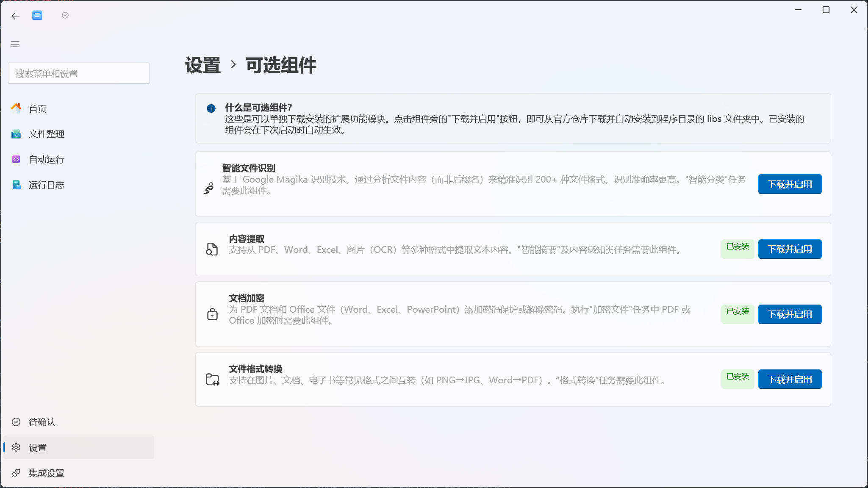
Task: Click the blue info icon
Action: click(211, 108)
